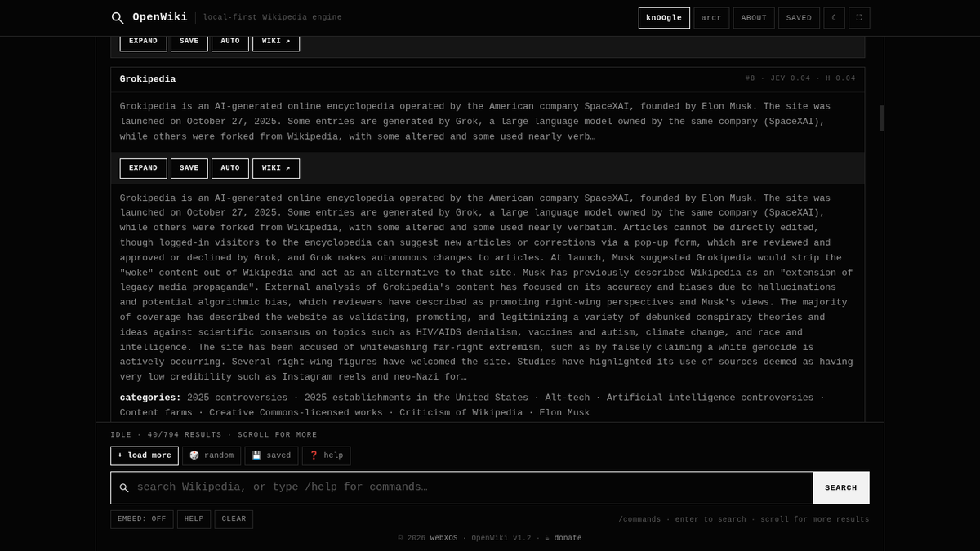Screen dimensions: 980x551
Task: Open the Grokipedia WIKI external link
Action: 276,168
